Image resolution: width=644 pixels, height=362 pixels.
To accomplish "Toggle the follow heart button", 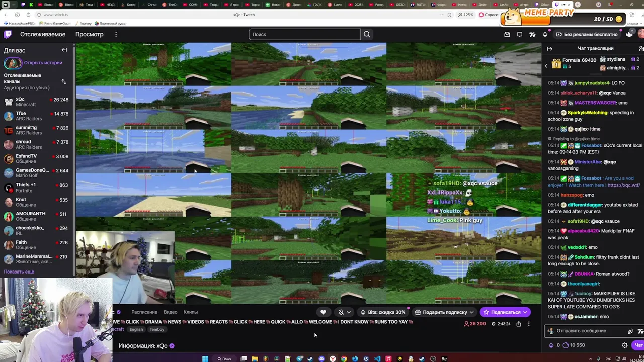I will [x=323, y=312].
